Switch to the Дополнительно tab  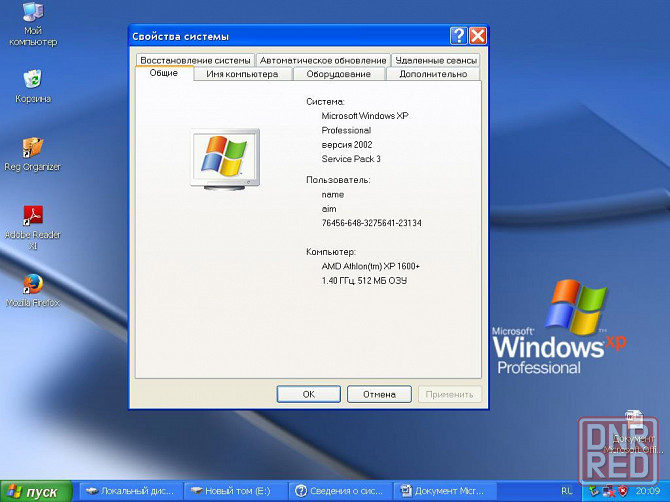click(x=433, y=74)
